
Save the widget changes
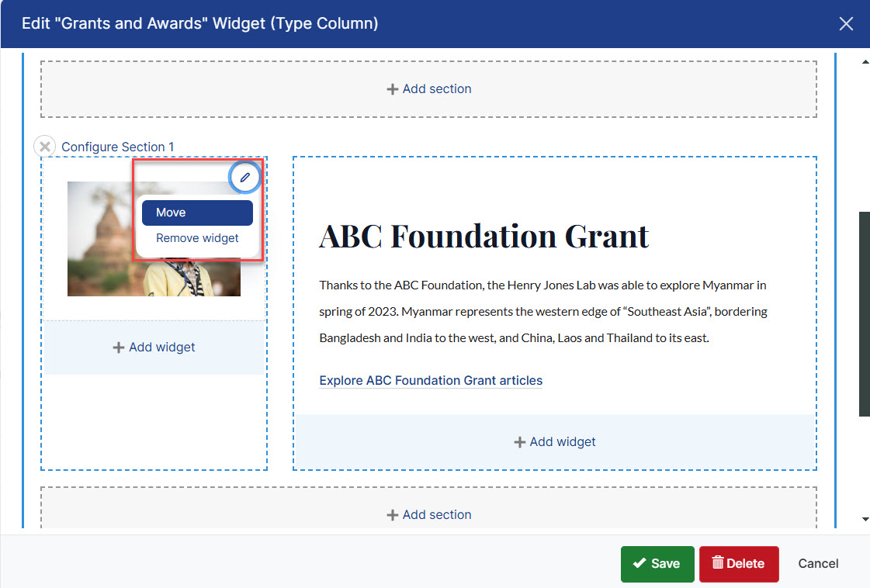point(657,564)
